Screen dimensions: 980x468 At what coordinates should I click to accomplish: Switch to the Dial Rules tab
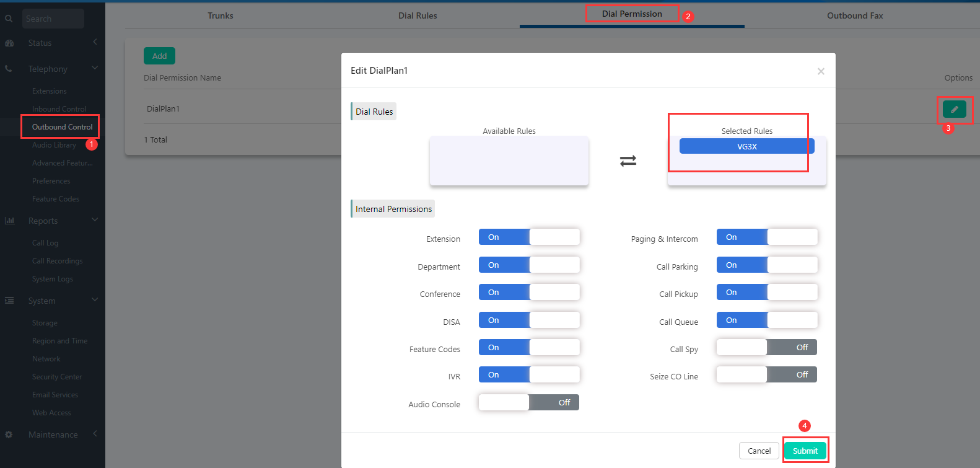point(418,15)
